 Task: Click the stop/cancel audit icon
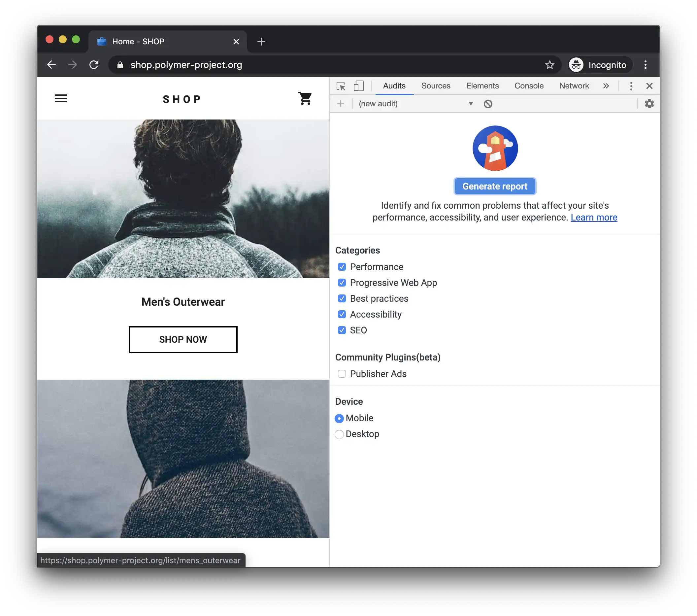[x=487, y=103]
